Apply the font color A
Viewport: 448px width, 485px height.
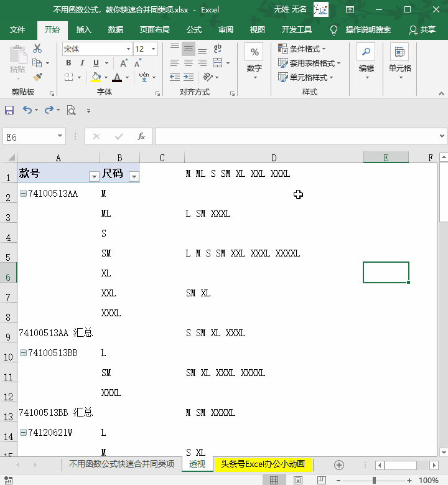[x=117, y=77]
